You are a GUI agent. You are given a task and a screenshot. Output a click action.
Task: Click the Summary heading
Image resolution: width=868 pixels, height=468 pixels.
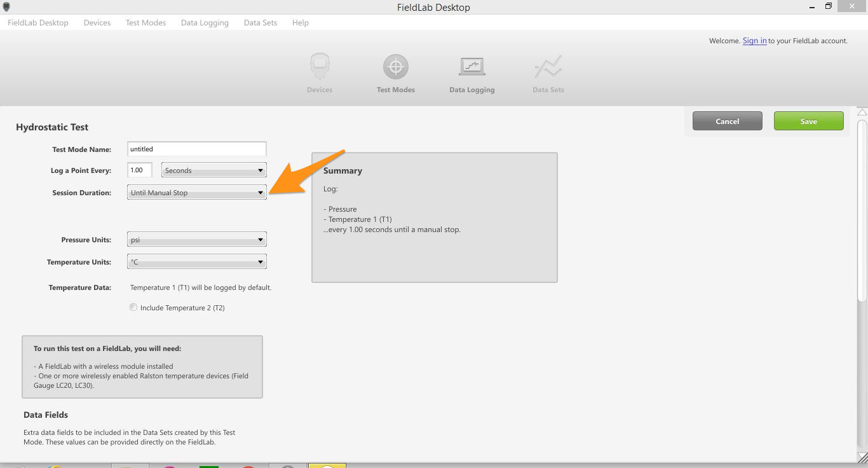342,170
